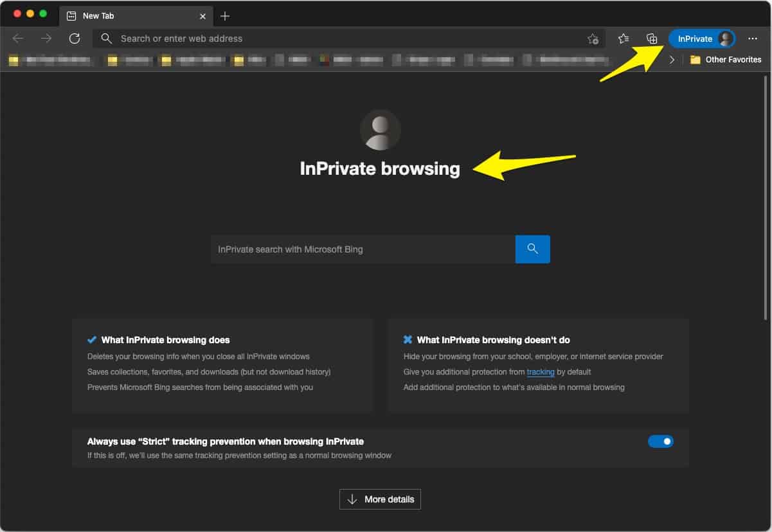Go forward with the forward arrow
The width and height of the screenshot is (772, 532).
(x=46, y=39)
